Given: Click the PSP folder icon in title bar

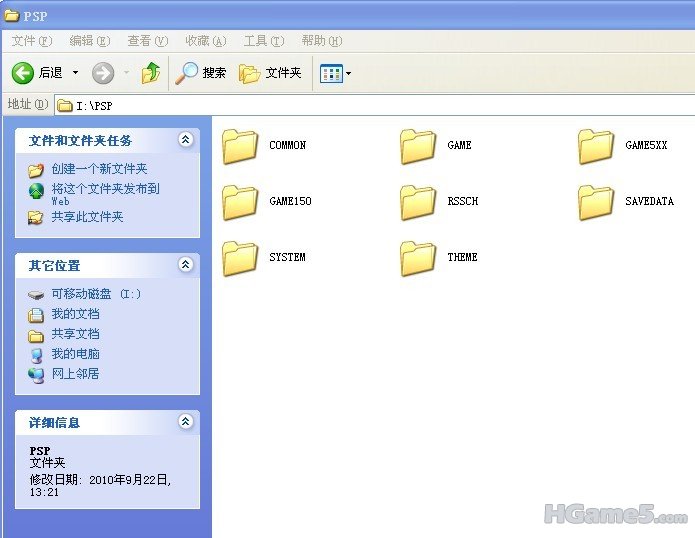Looking at the screenshot, I should 12,16.
